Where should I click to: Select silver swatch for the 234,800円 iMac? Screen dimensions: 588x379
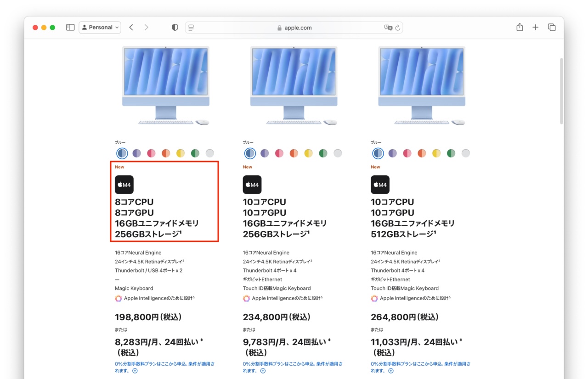pyautogui.click(x=338, y=153)
